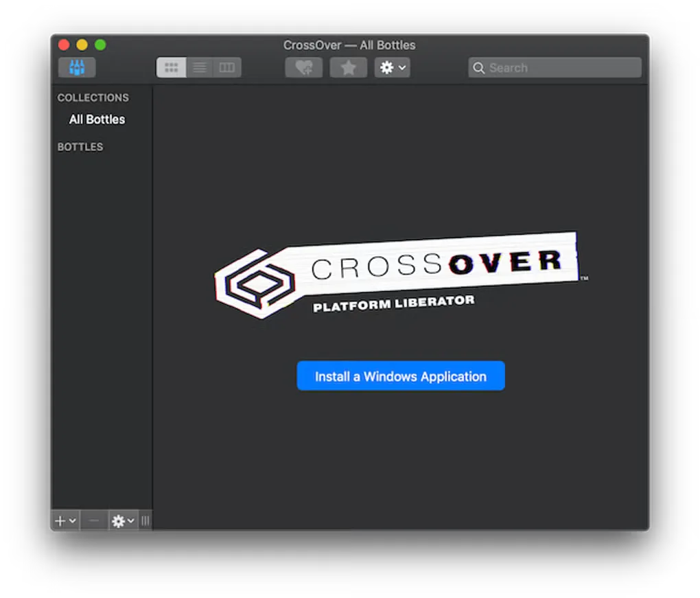Click the heart plus favorites icon

[304, 67]
